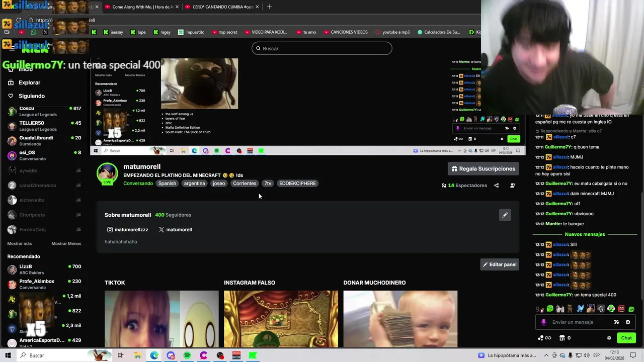Click the purple microphone icon in chat
The image size is (644, 362).
click(x=543, y=322)
